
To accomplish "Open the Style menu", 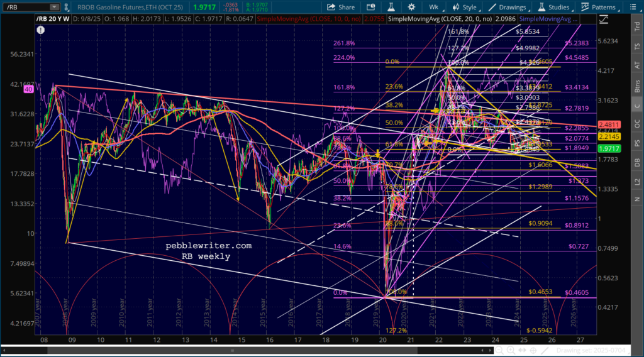I will (x=465, y=7).
